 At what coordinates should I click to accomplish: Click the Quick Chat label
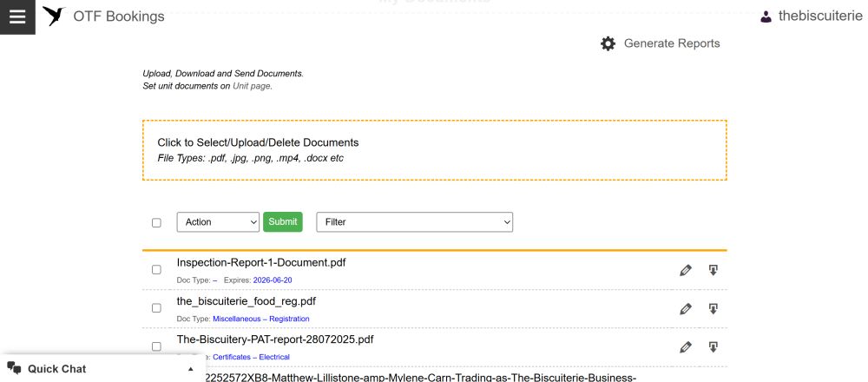tap(57, 369)
